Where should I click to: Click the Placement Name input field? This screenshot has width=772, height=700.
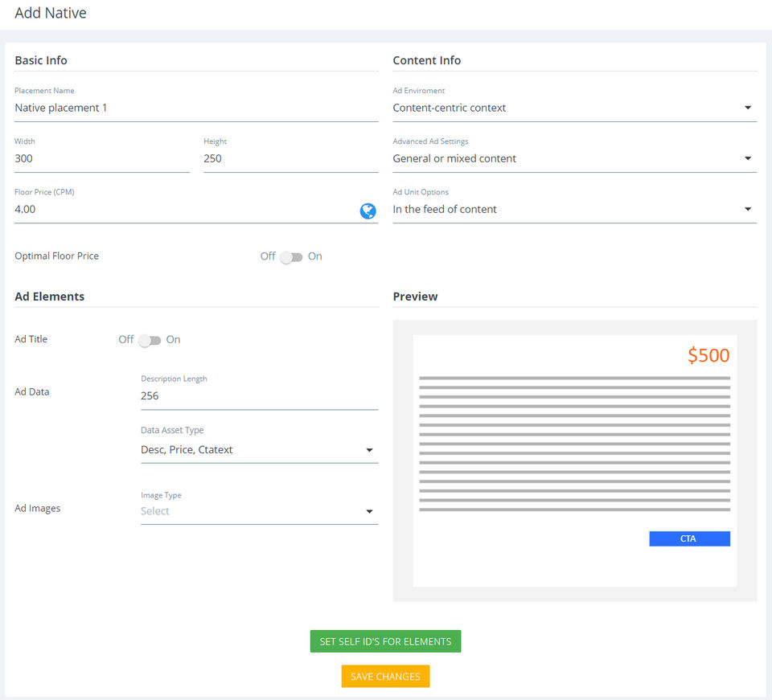(196, 108)
